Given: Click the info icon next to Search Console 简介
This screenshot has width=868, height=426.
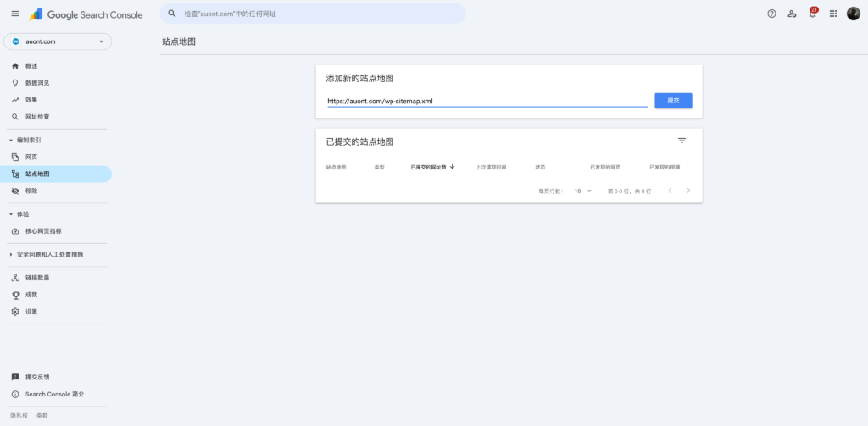Looking at the screenshot, I should point(15,395).
